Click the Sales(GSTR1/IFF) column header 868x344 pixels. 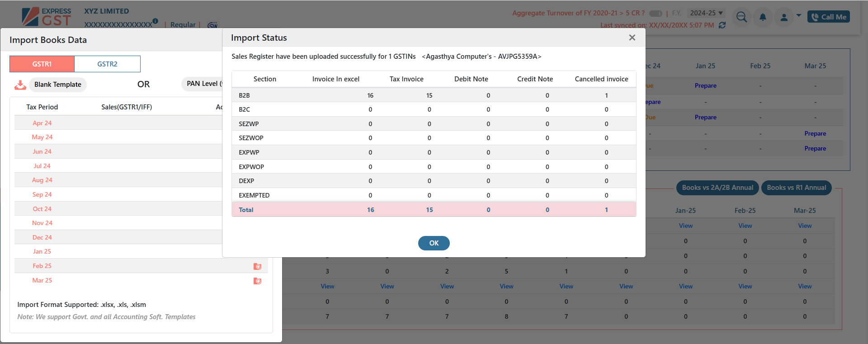(127, 107)
